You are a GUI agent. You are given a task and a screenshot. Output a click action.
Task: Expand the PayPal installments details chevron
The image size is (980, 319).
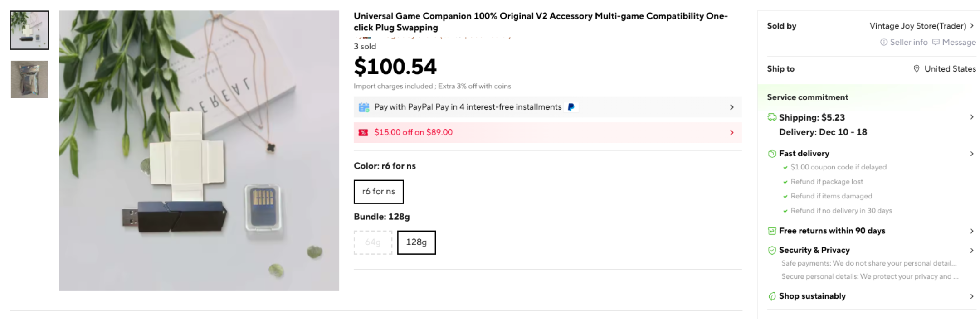pos(731,107)
